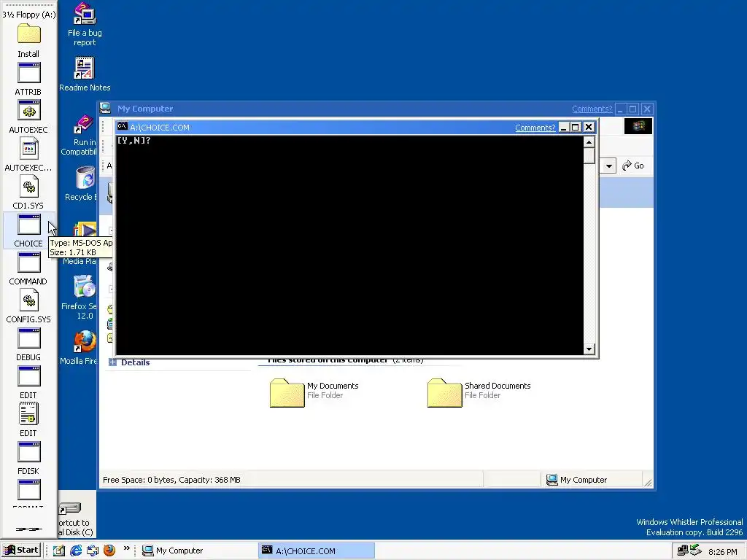Switch to A:\CHOICE.COM taskbar button
The width and height of the screenshot is (747, 560).
[317, 551]
